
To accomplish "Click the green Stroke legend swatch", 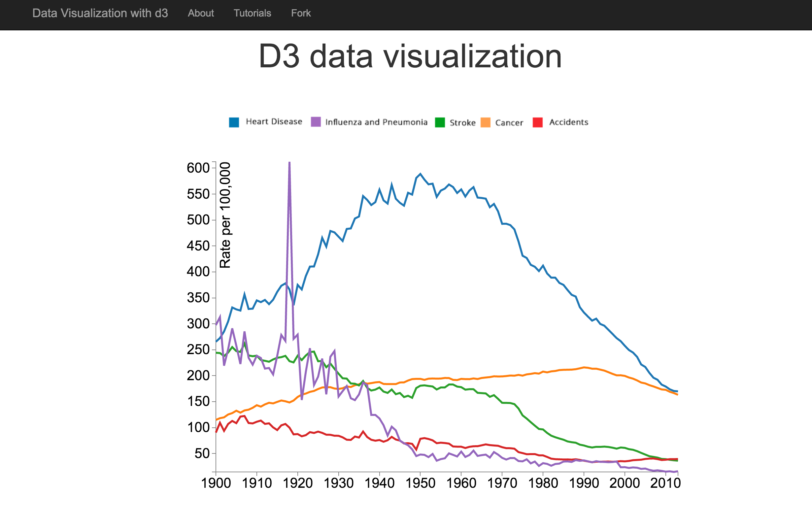I will pyautogui.click(x=440, y=122).
